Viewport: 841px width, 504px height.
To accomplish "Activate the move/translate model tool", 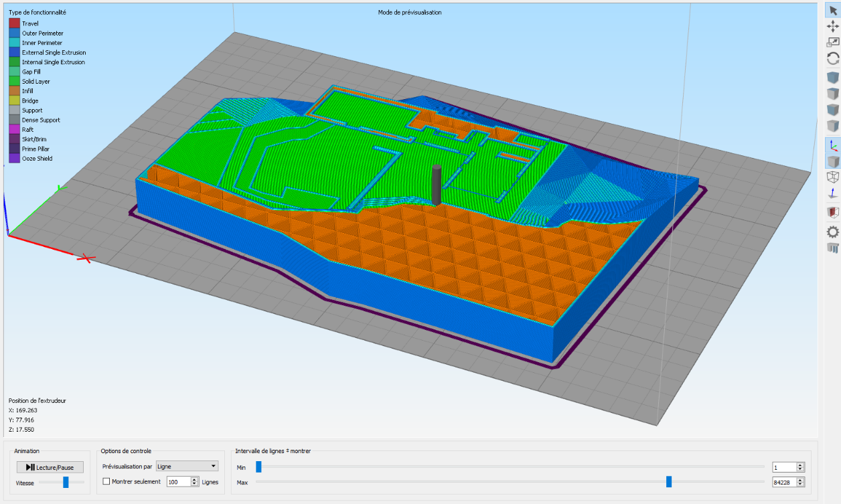I will [x=833, y=26].
